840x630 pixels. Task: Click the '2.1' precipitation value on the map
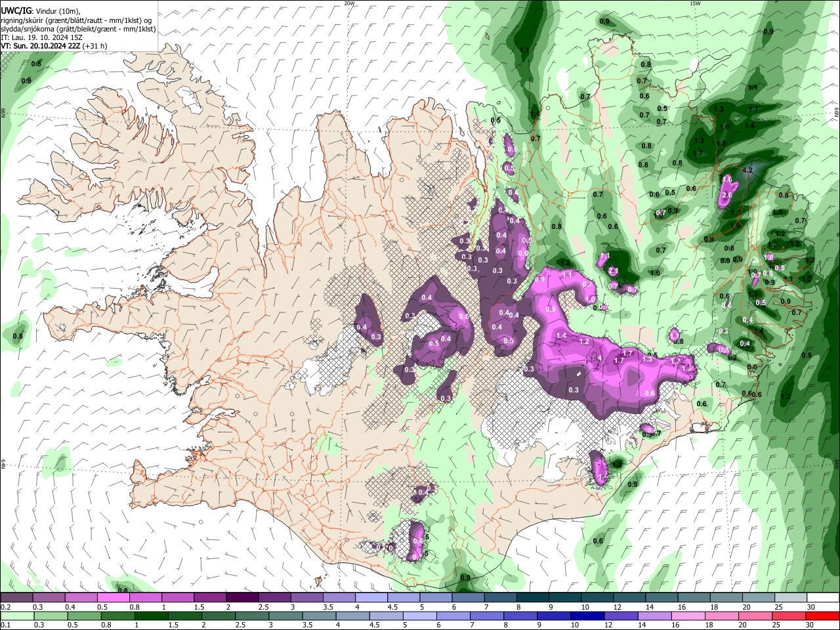[614, 270]
